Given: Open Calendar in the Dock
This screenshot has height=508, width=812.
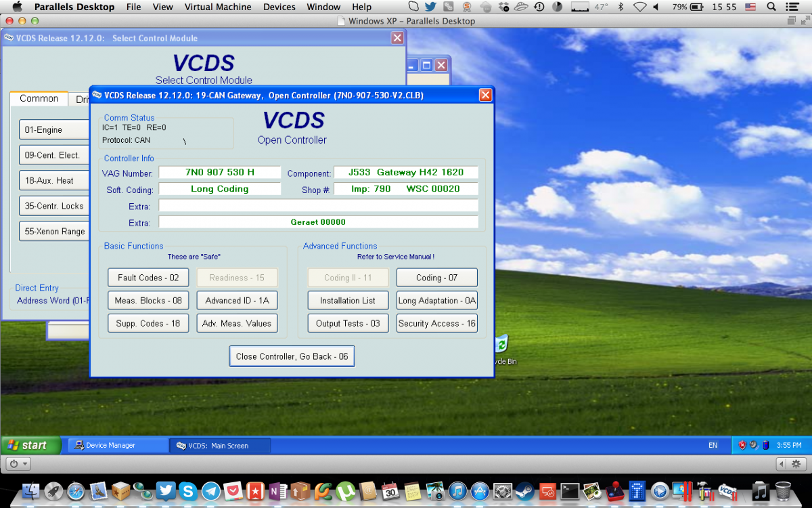Looking at the screenshot, I should click(x=390, y=491).
